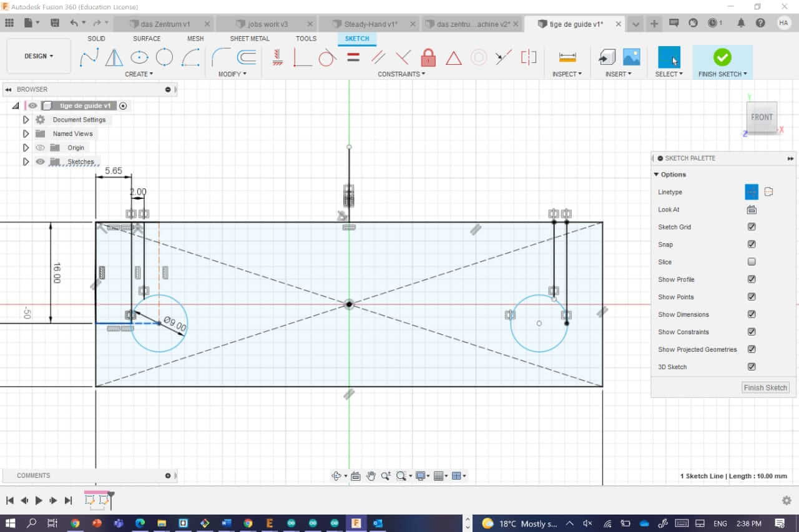Apply the Equal constraint
The height and width of the screenshot is (532, 799).
coord(353,57)
